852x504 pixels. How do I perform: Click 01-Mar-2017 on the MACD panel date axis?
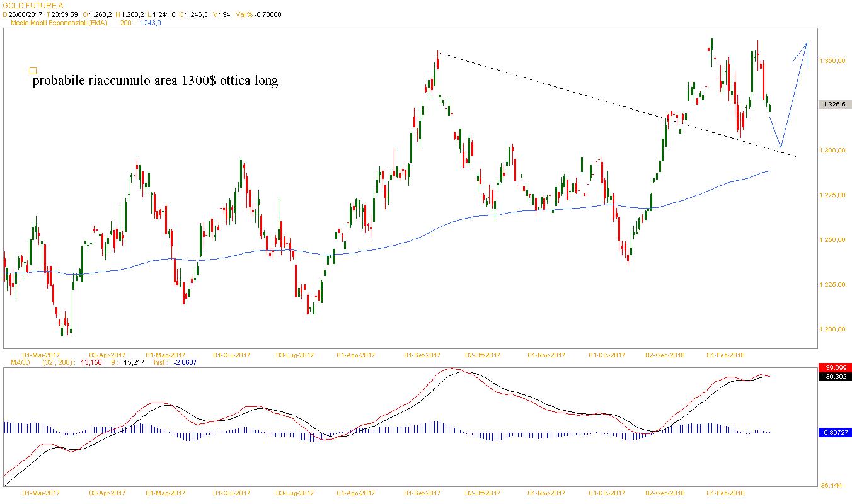[x=41, y=493]
